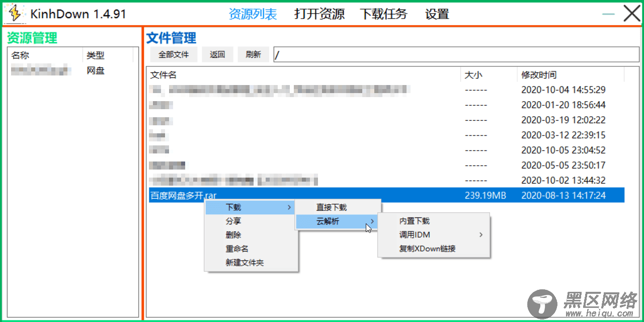Sort files by 文件名 column header
The image size is (644, 322).
pos(304,75)
